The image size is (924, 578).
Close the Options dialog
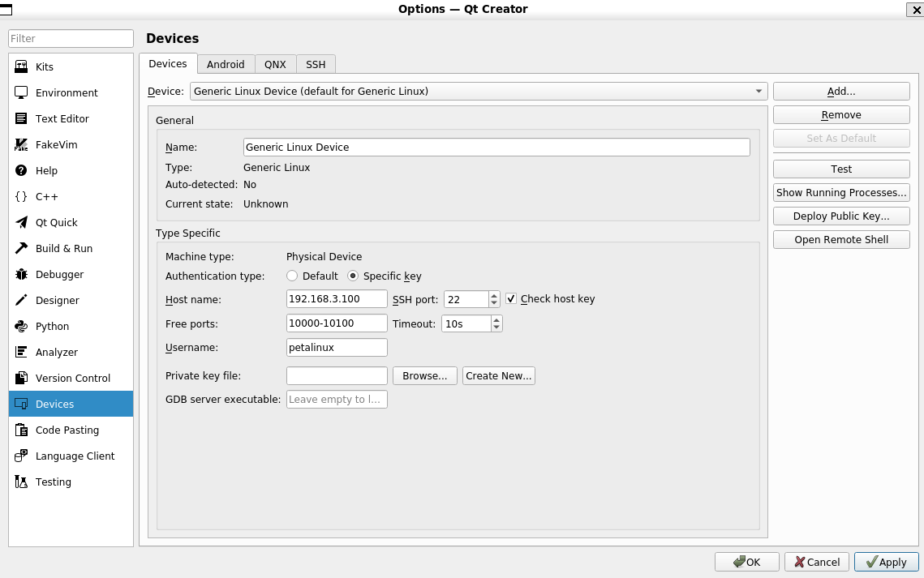click(x=917, y=10)
